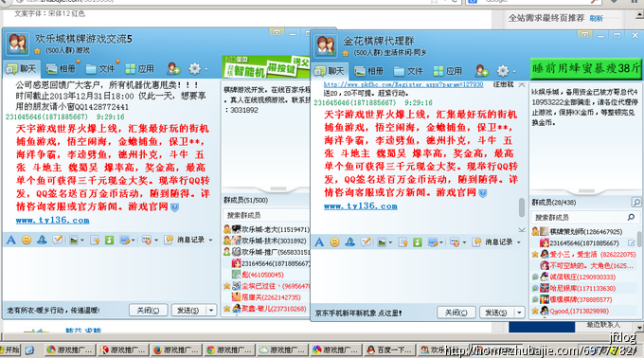Open send options arrow beside 发送(S) in 欢乐城棋牌游戏交流5
The height and width of the screenshot is (358, 644).
[211, 310]
